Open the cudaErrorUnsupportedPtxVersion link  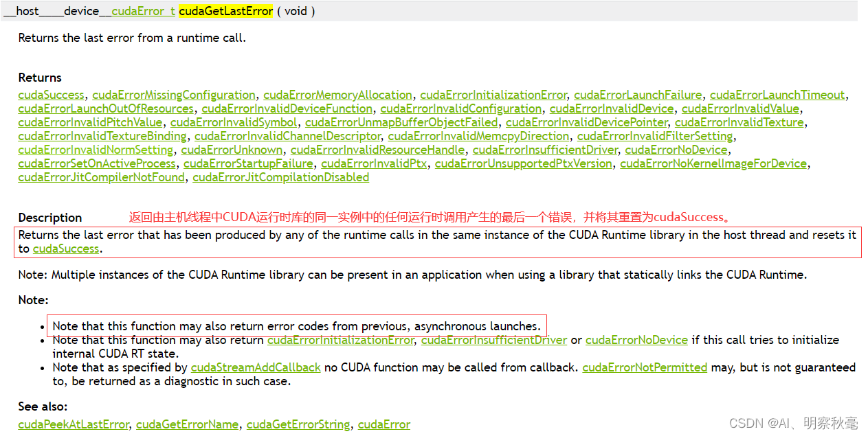523,163
